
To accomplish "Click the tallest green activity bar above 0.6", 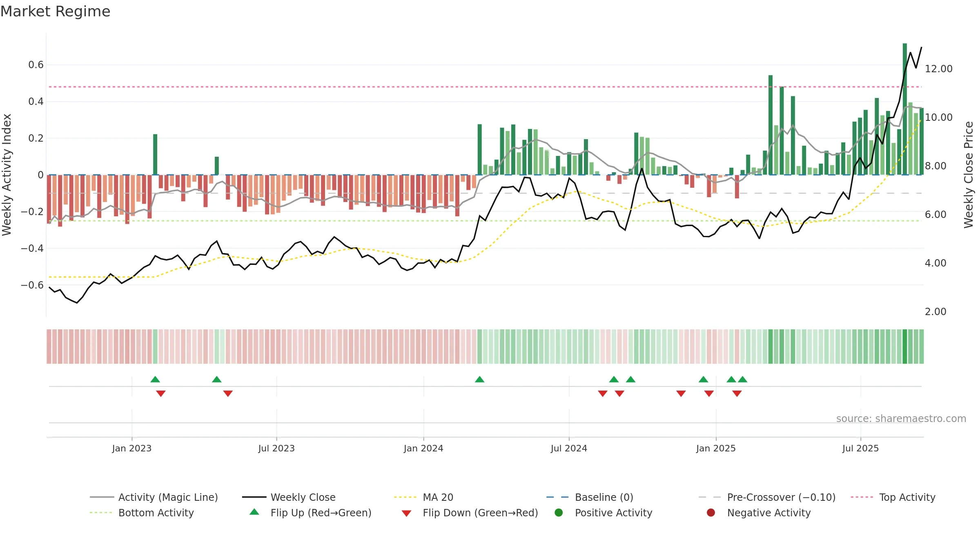I will point(905,109).
